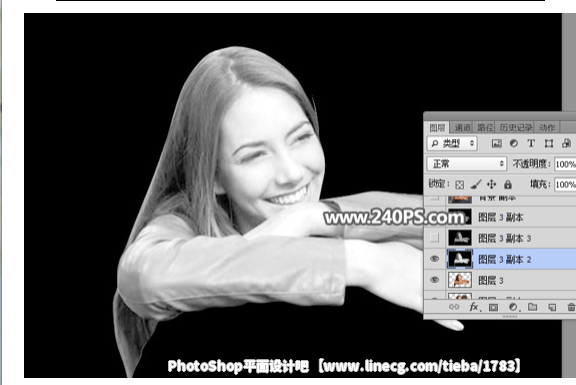
Task: Click the 填充 label
Action: coord(540,184)
